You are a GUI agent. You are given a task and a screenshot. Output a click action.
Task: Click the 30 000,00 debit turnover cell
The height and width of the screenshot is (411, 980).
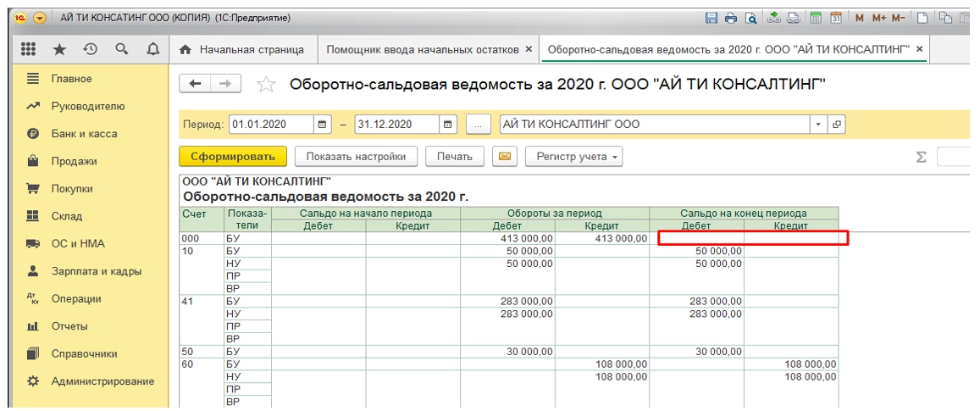pos(507,351)
